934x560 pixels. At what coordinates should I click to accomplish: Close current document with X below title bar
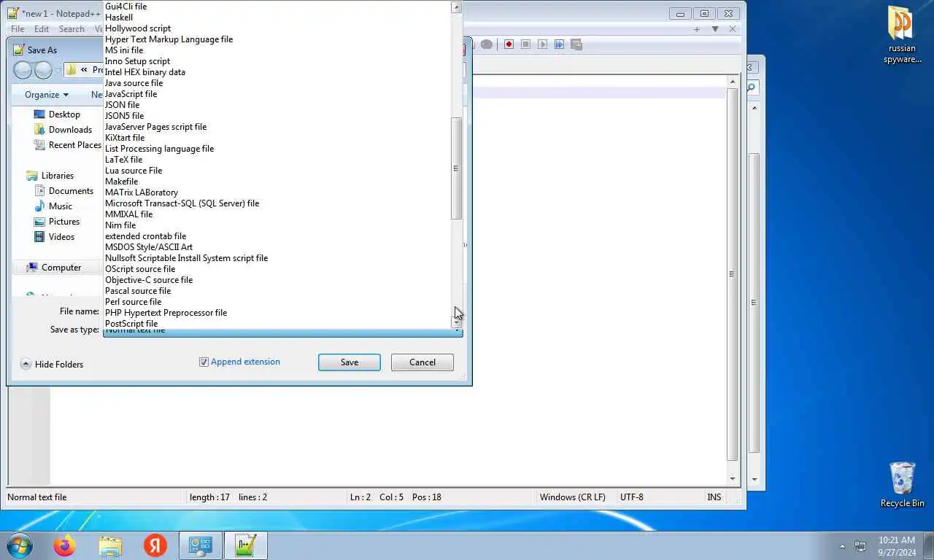tap(733, 29)
